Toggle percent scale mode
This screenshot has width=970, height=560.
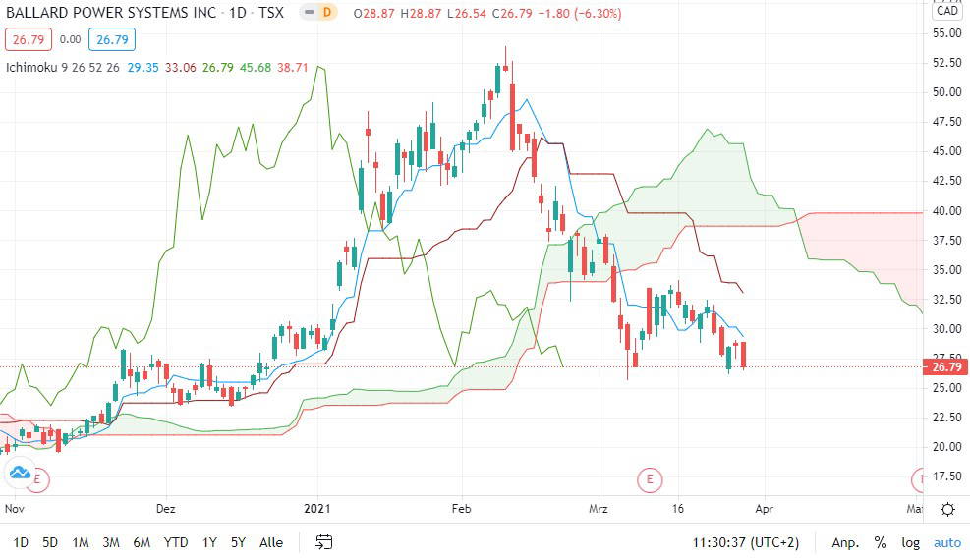tap(880, 542)
